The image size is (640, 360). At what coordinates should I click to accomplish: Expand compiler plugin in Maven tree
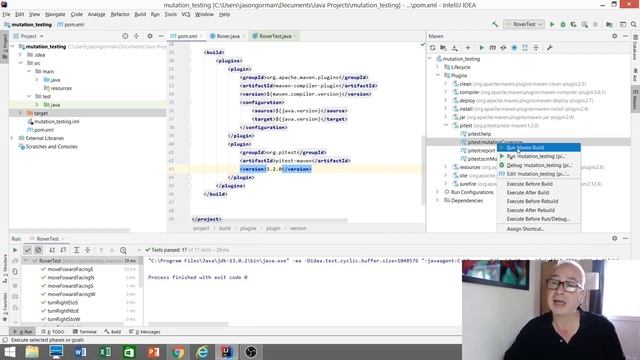tap(446, 92)
